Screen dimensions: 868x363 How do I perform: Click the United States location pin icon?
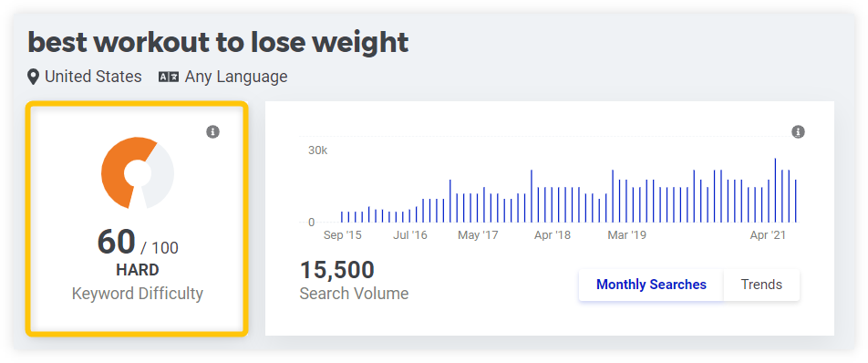34,77
